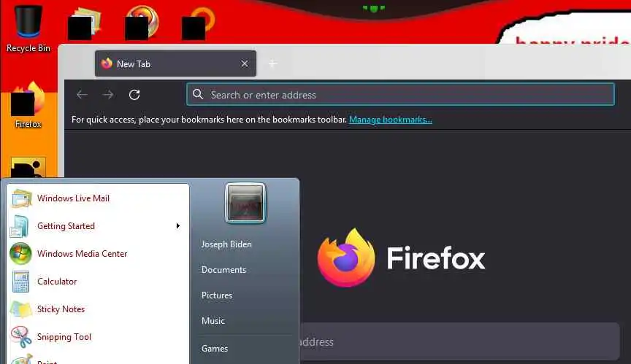The image size is (631, 364).
Task: Launch Windows Media Center
Action: [98, 254]
